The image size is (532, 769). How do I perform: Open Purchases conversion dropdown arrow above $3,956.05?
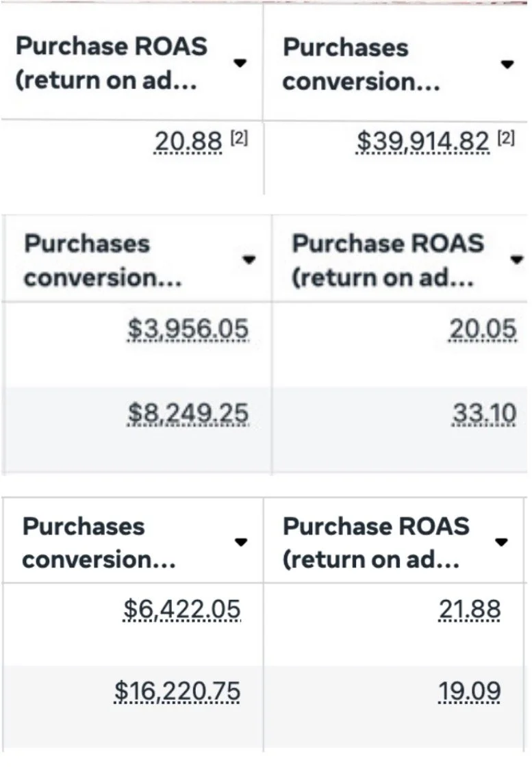click(x=249, y=260)
